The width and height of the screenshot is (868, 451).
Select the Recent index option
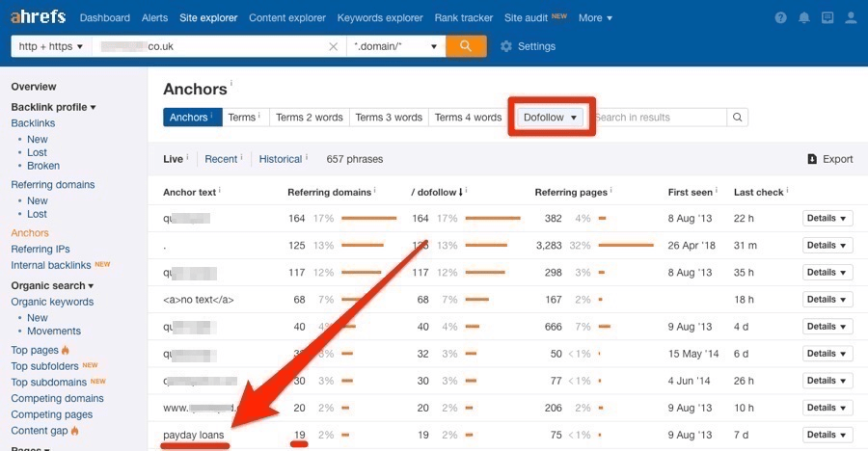(221, 159)
